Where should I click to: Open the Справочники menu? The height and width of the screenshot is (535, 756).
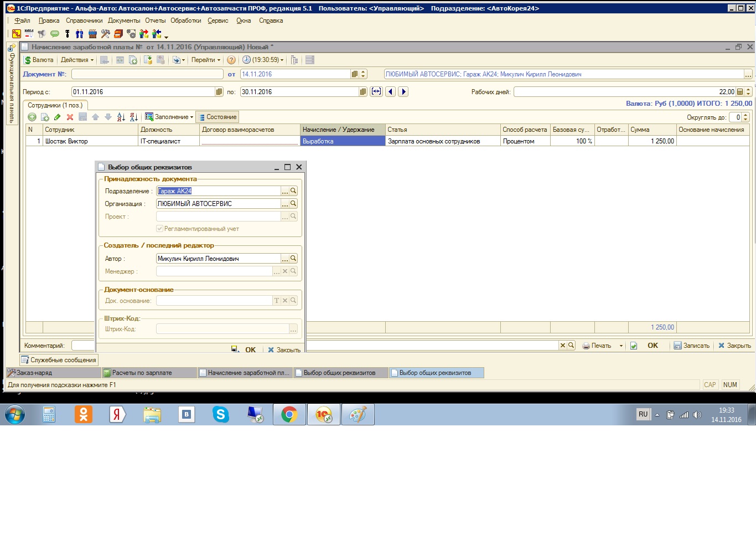tap(84, 20)
